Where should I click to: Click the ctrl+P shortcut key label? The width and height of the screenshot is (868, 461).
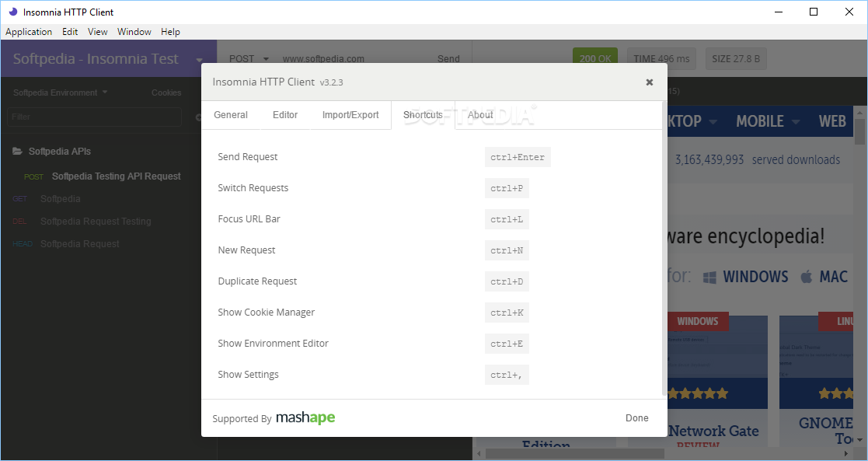point(507,188)
